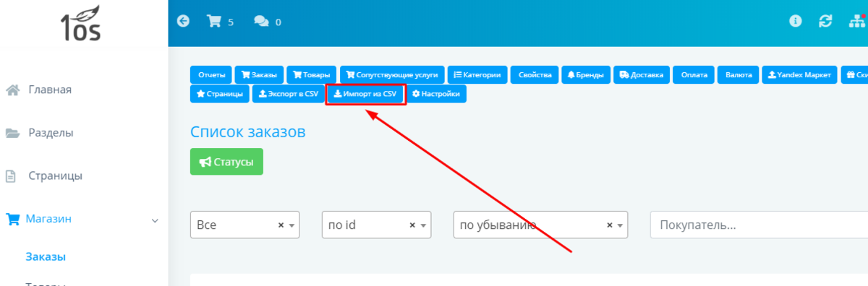
Task: Open Валюта toolbar button
Action: pyautogui.click(x=739, y=74)
